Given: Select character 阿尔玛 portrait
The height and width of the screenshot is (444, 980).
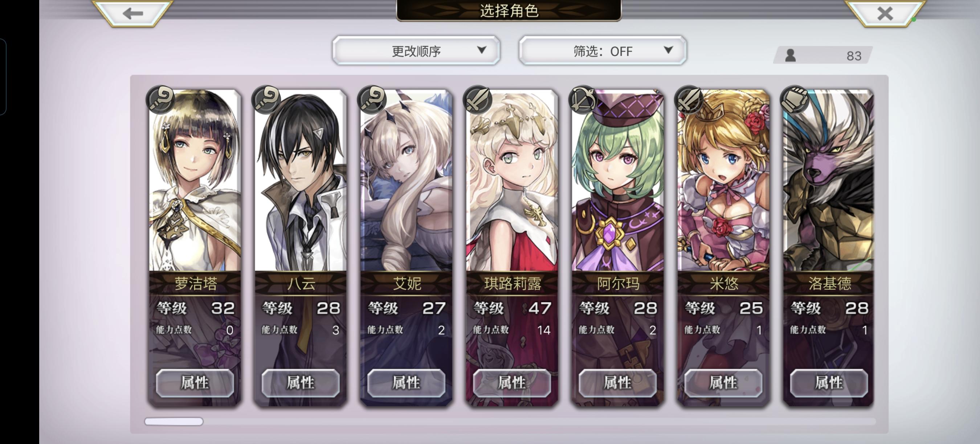Looking at the screenshot, I should [618, 181].
